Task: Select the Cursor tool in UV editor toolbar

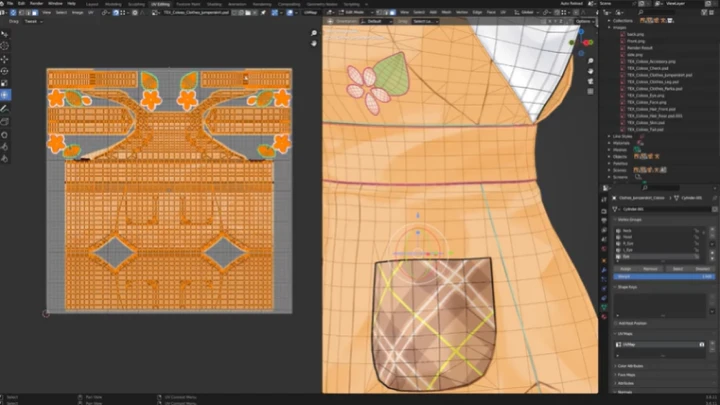Action: [x=5, y=46]
